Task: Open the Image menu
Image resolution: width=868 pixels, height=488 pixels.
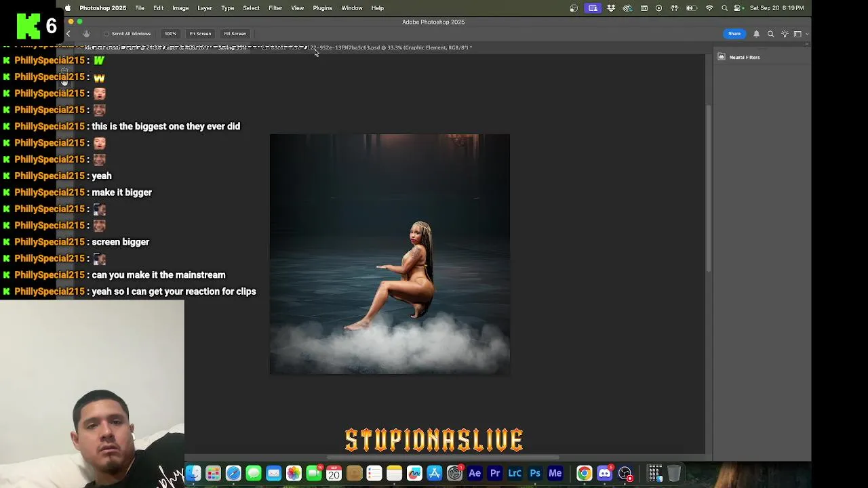Action: (x=180, y=8)
